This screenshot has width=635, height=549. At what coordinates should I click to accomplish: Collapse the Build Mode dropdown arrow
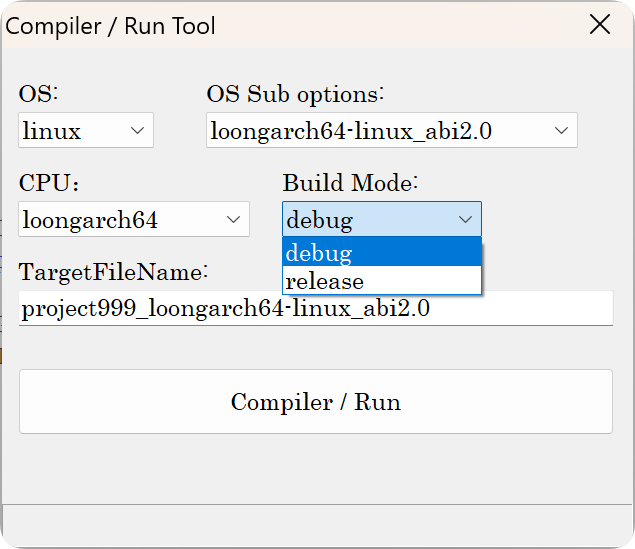click(x=465, y=219)
